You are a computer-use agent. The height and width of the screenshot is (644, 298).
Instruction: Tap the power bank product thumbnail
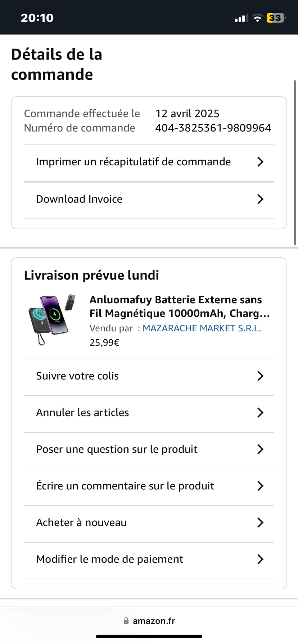pos(53,319)
